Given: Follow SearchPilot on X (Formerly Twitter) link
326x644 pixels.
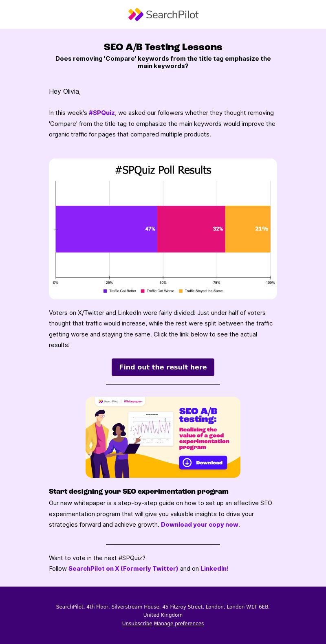Looking at the screenshot, I should tap(123, 569).
